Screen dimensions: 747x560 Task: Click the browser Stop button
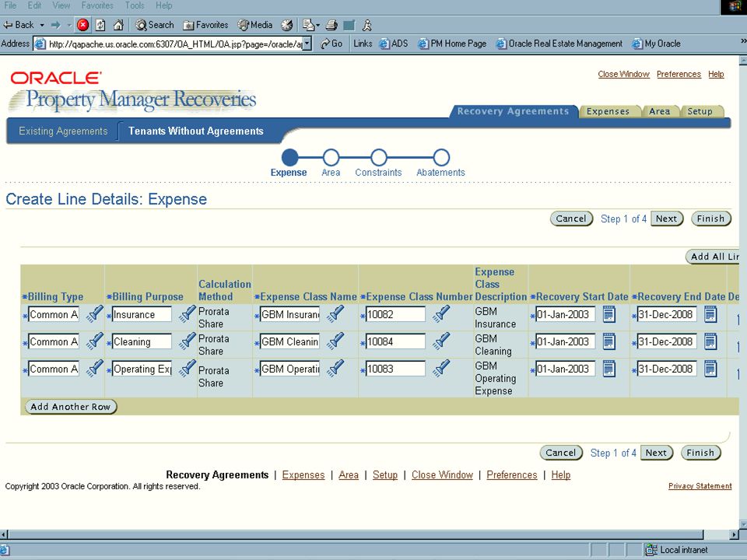83,25
